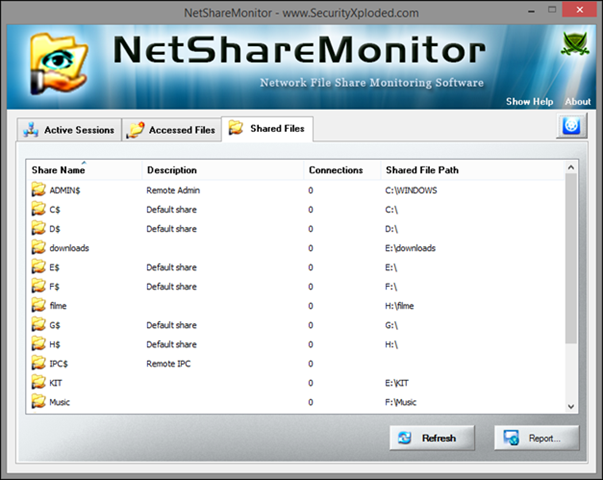The width and height of the screenshot is (603, 480).
Task: Sort by Shared File Path column
Action: (473, 170)
